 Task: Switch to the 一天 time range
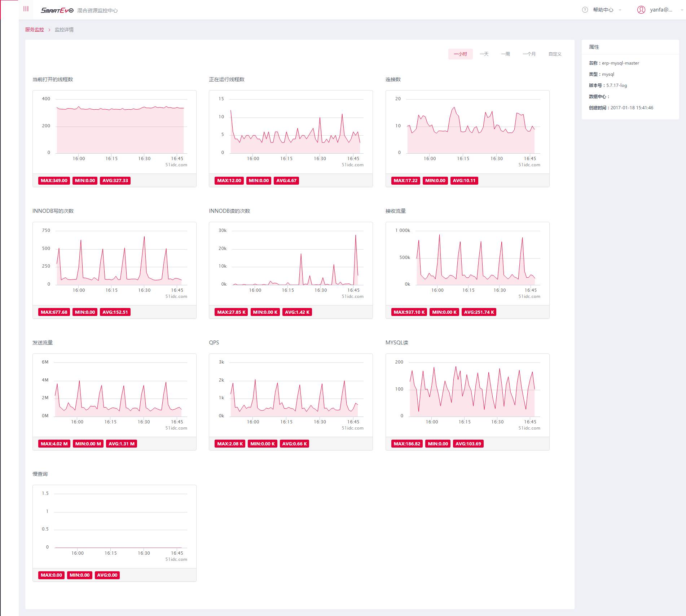click(x=484, y=54)
